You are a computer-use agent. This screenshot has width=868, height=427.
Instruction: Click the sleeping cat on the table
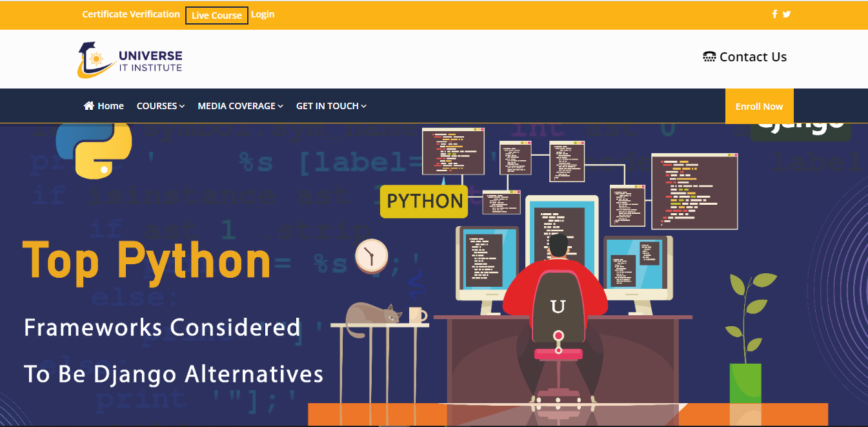click(372, 317)
